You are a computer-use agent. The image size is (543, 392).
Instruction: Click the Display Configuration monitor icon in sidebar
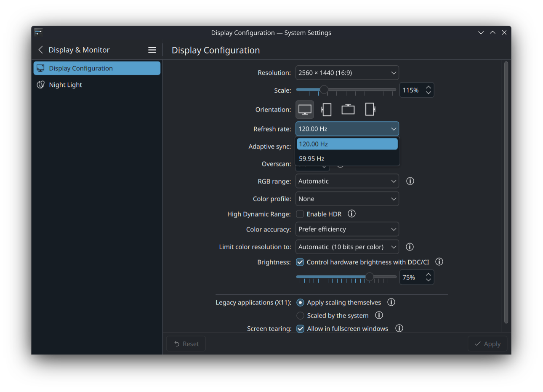pyautogui.click(x=40, y=68)
